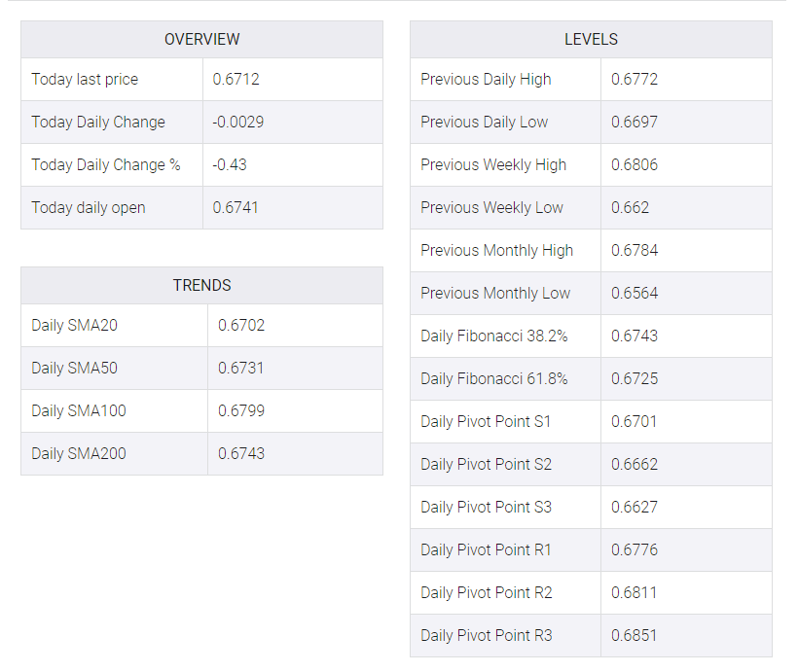Viewport: 798px width, 672px height.
Task: Select the Previous Daily High value 0.6772
Action: click(635, 80)
